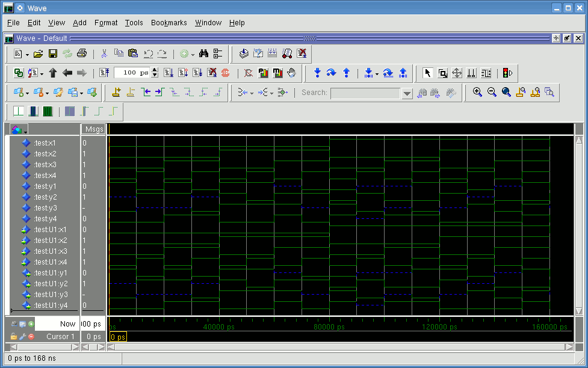This screenshot has height=368, width=588.
Task: Expand the Add wave bookmark dropdown arrow
Action: 27,93
